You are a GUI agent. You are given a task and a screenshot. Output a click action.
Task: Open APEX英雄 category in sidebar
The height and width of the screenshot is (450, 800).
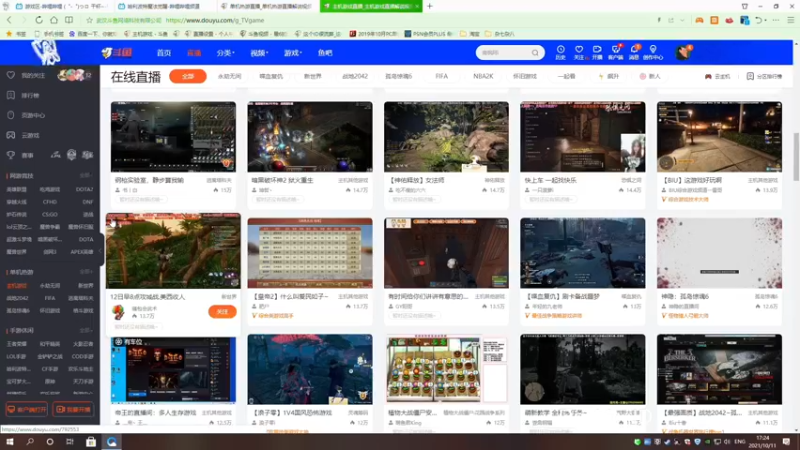(x=81, y=252)
